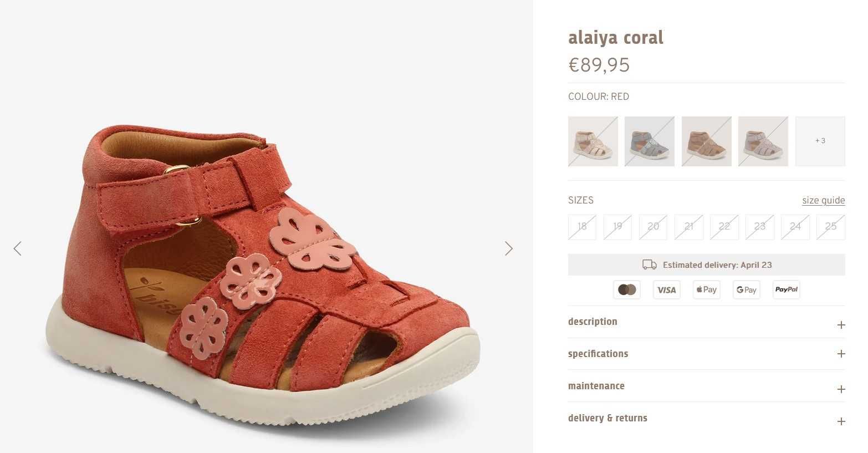This screenshot has width=868, height=453.
Task: Select the grey-blue sandal colour swatch
Action: point(650,141)
